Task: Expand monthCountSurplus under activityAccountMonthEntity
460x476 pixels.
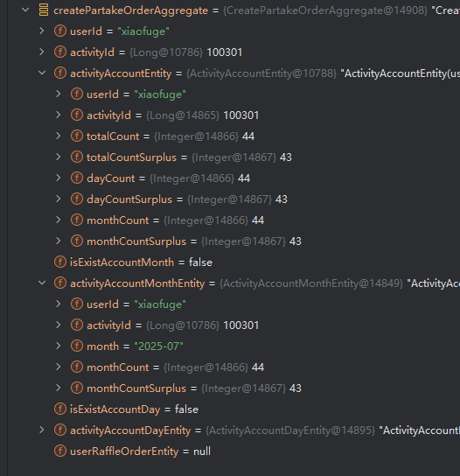Action: coord(59,388)
